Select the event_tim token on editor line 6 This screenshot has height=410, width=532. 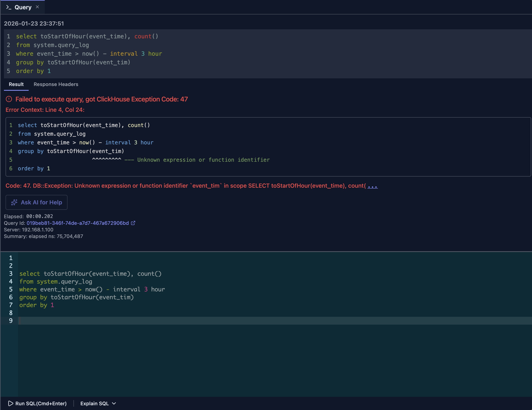(x=115, y=297)
